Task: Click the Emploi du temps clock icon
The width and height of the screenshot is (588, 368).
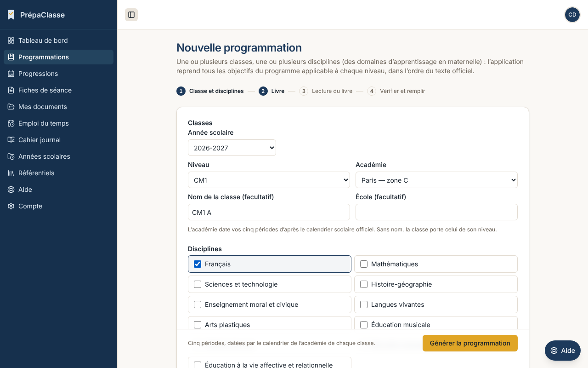Action: (11, 123)
